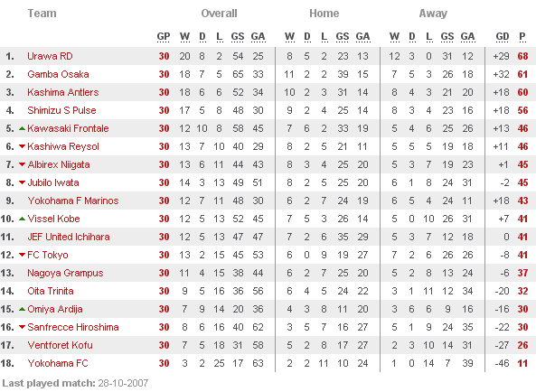Screen dimensions: 536x392
Task: Open the Urawa RD team link
Action: (50, 56)
